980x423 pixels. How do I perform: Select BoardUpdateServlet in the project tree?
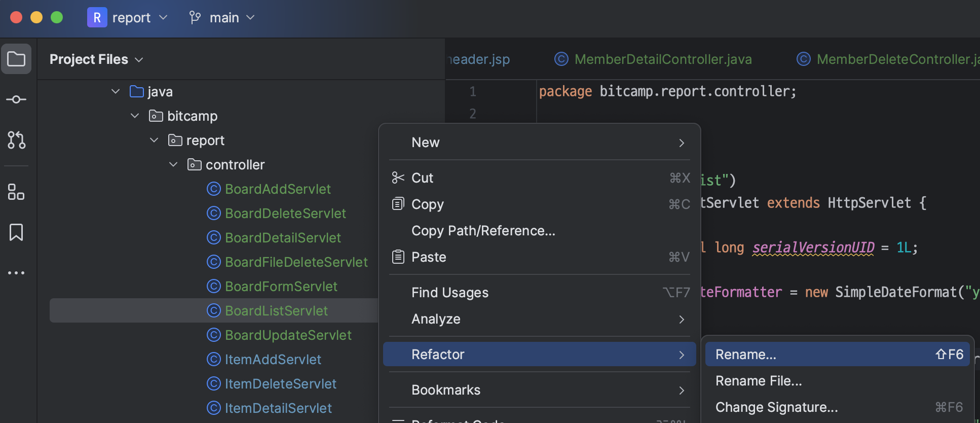(288, 335)
